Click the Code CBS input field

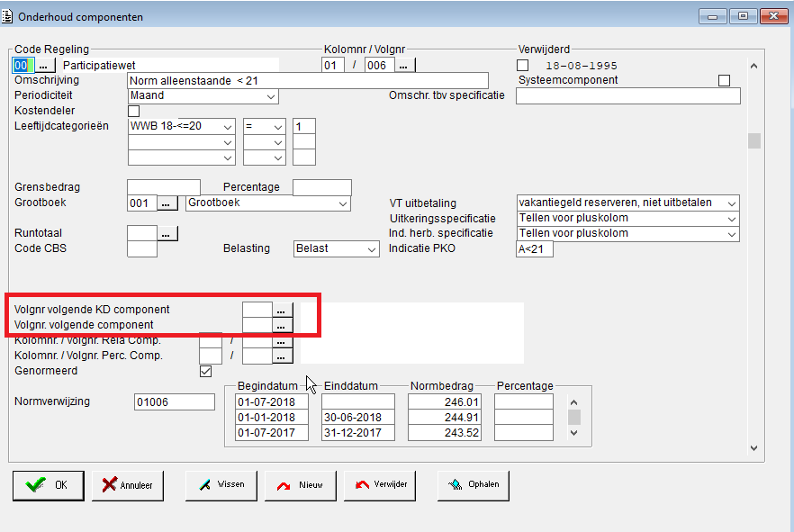[x=142, y=249]
